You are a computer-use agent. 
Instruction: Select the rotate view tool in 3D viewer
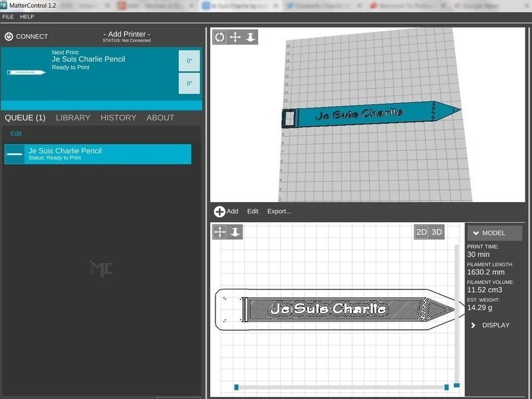coord(220,37)
